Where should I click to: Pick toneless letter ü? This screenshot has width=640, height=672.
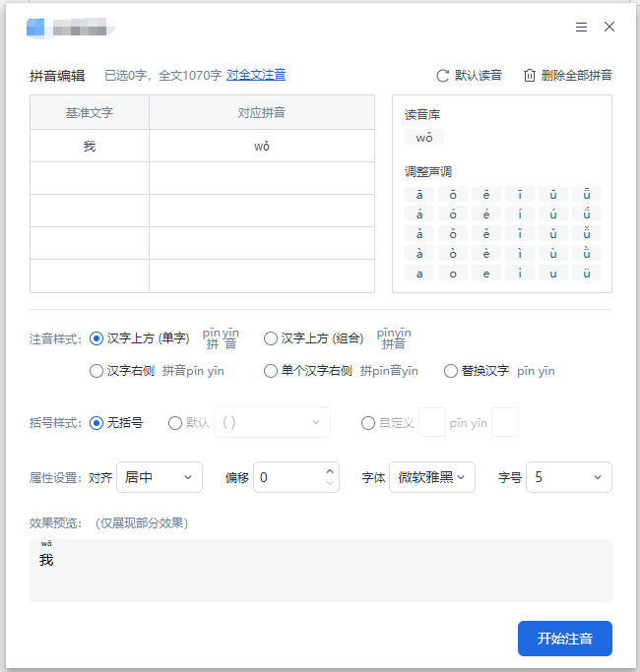pos(587,273)
